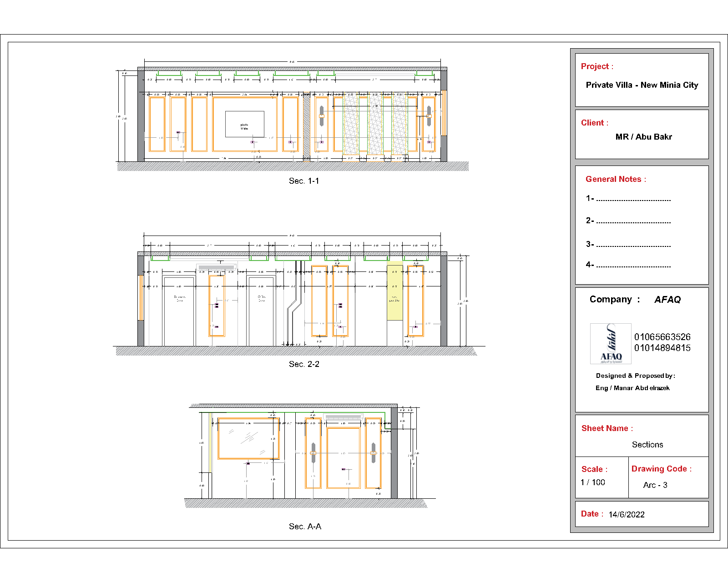Click the client name MR / Abu Bakr
The width and height of the screenshot is (728, 582).
point(643,137)
